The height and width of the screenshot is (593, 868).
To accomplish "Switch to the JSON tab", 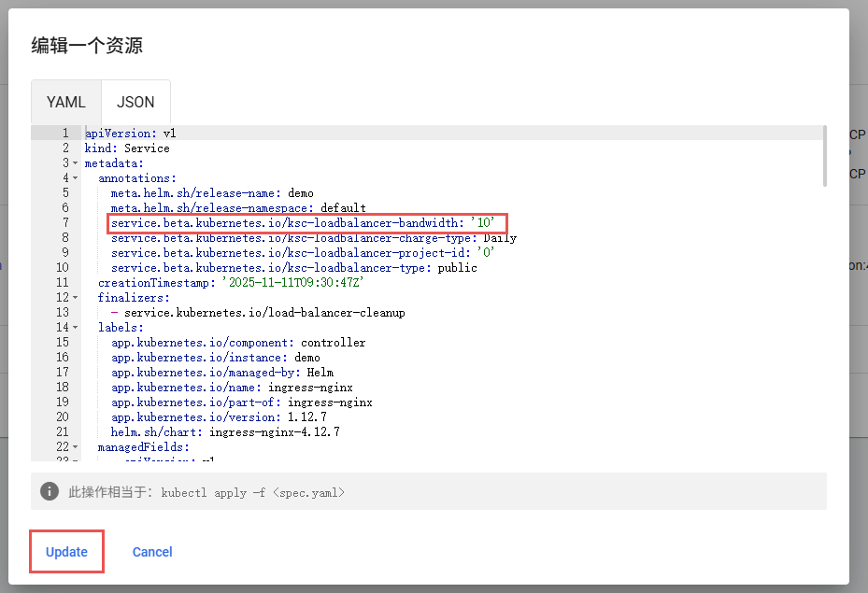I will pos(135,102).
